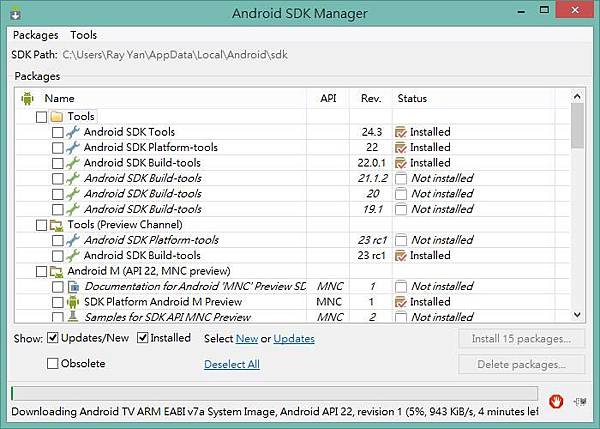This screenshot has width=600, height=429.
Task: Click Delete packages button
Action: [521, 364]
